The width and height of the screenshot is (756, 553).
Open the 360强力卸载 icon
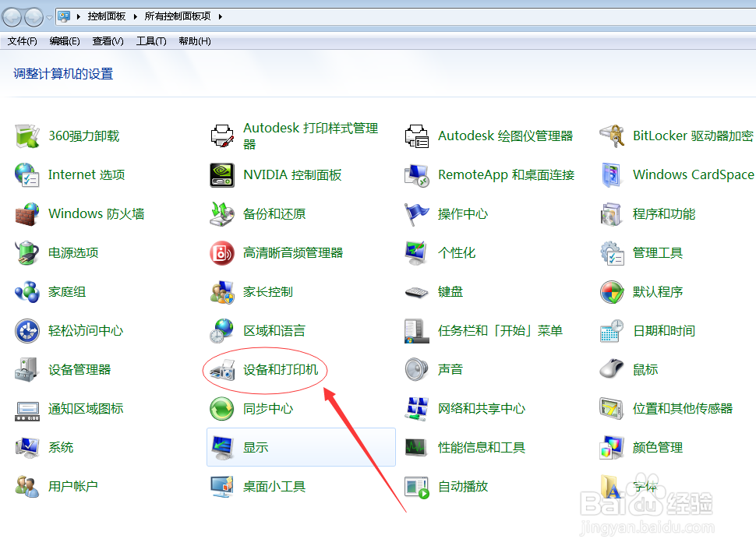[27, 136]
